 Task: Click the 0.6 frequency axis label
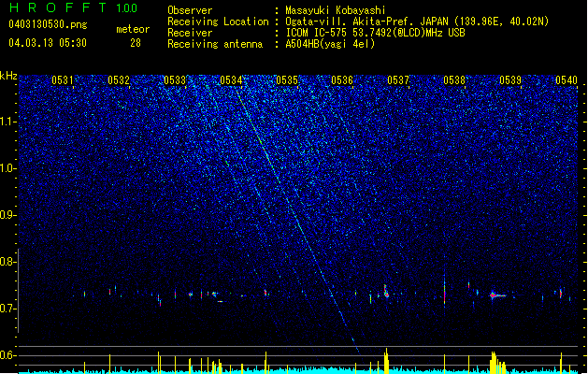(x=8, y=355)
